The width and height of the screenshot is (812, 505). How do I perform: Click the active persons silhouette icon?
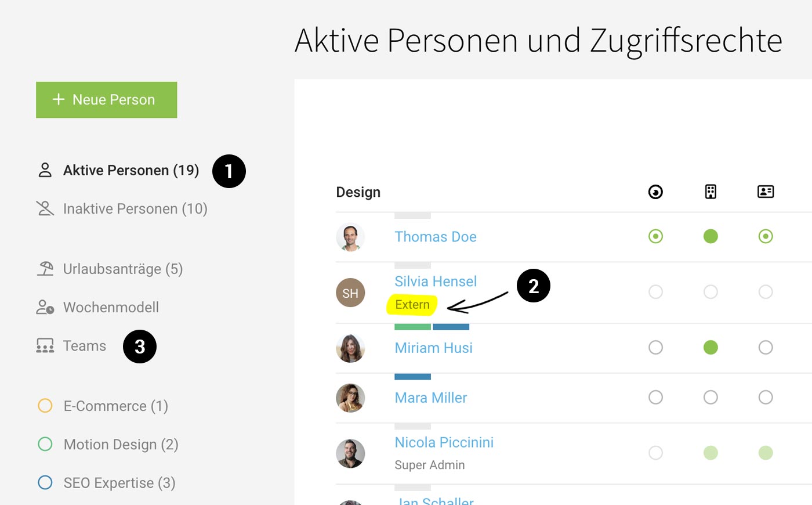click(x=45, y=170)
